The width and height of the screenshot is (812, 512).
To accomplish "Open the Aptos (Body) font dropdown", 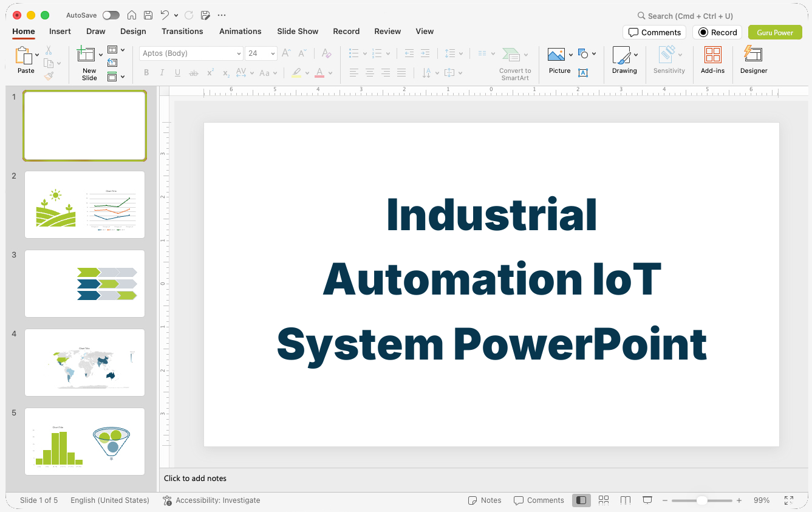I will click(191, 53).
